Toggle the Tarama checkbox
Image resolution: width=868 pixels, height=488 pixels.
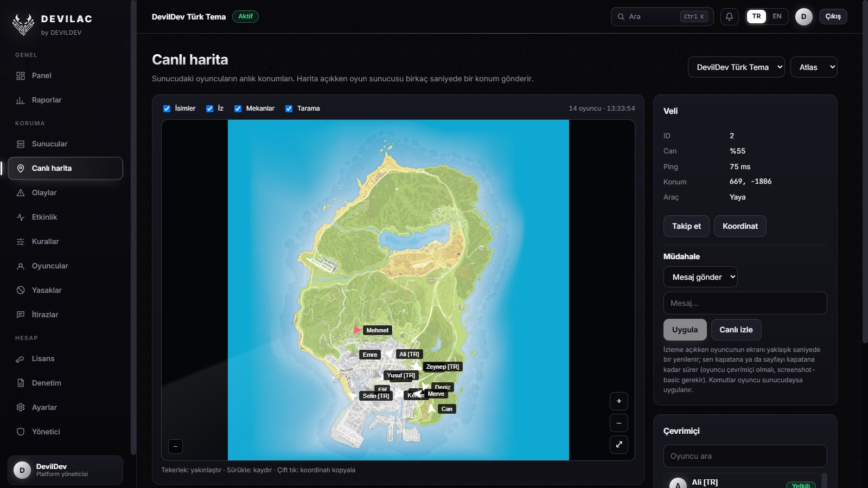(x=289, y=108)
